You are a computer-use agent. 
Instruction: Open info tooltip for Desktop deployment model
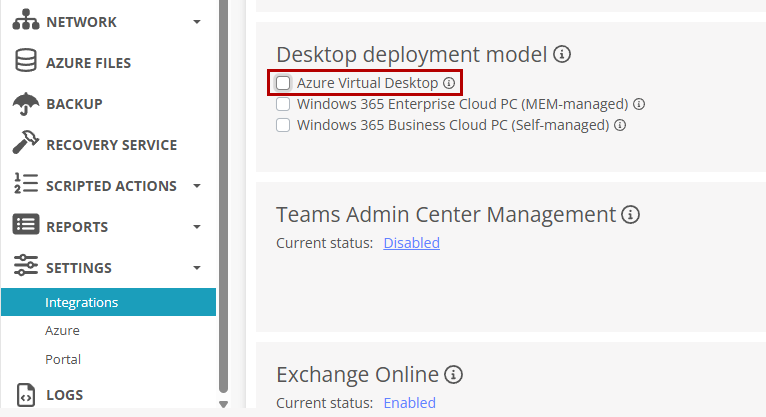562,54
